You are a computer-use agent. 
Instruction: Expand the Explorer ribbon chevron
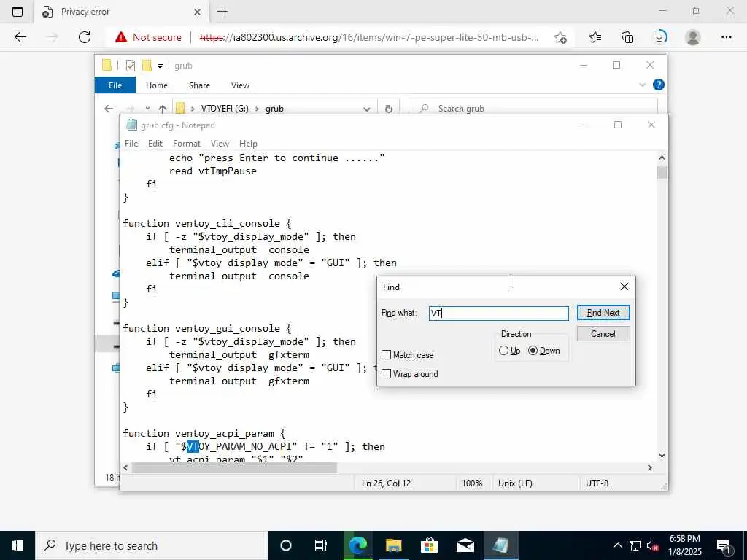click(x=642, y=85)
